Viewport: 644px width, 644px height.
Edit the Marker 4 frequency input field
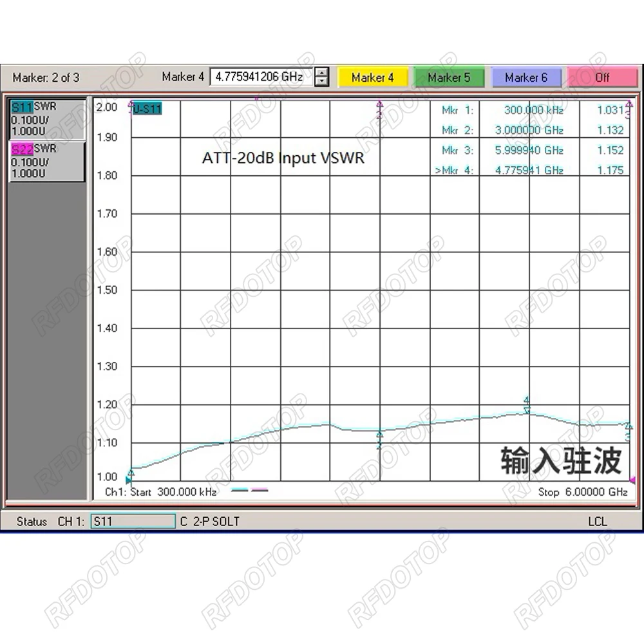(x=261, y=77)
